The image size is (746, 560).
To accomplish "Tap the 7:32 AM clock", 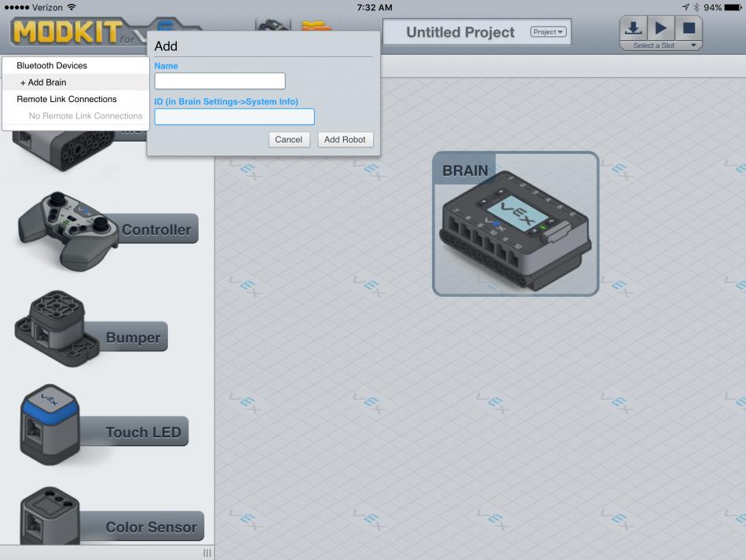I will pos(375,7).
